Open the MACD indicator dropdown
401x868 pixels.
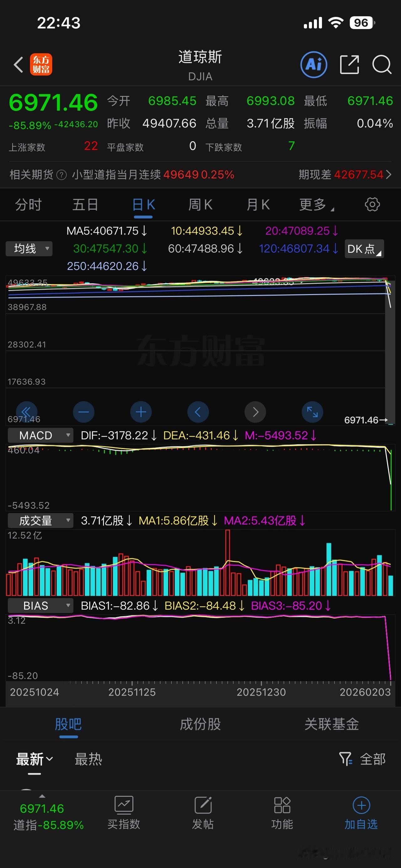click(40, 435)
